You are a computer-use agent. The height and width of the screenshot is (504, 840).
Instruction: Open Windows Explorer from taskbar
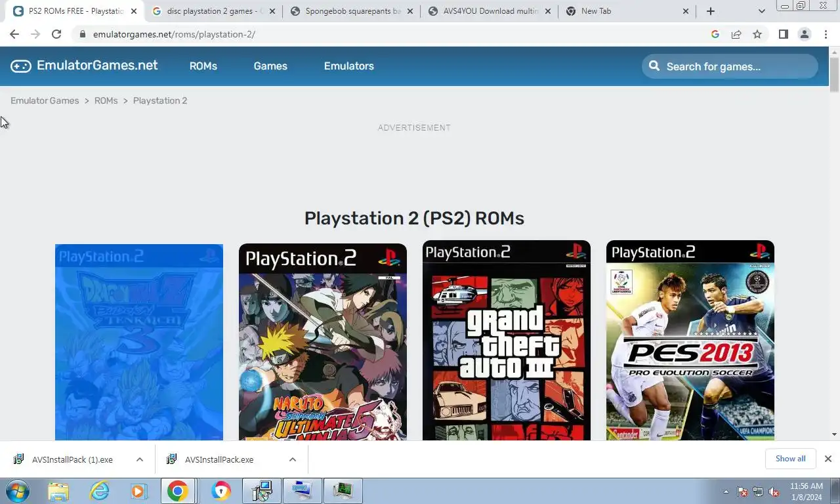pyautogui.click(x=58, y=491)
